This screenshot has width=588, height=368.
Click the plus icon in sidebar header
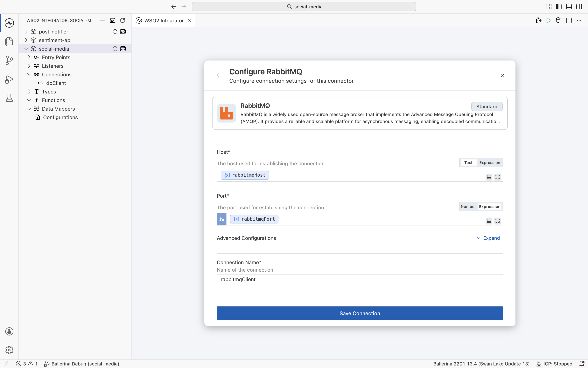pos(102,20)
